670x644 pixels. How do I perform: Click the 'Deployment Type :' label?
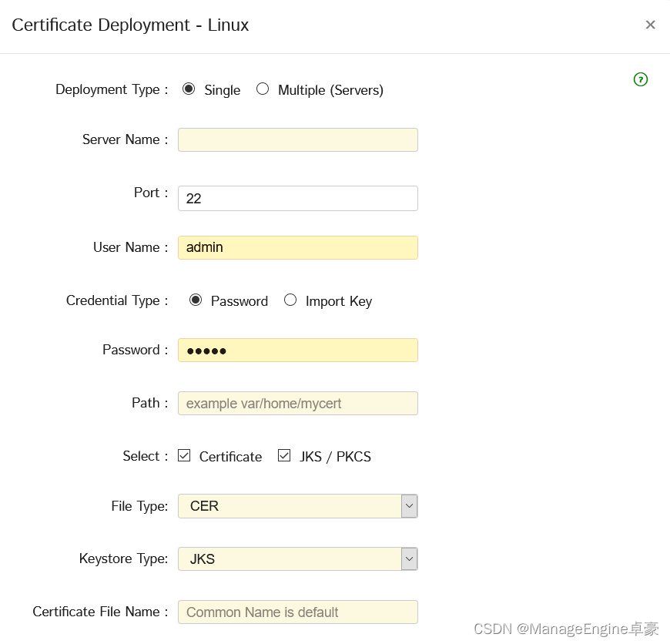tap(112, 89)
